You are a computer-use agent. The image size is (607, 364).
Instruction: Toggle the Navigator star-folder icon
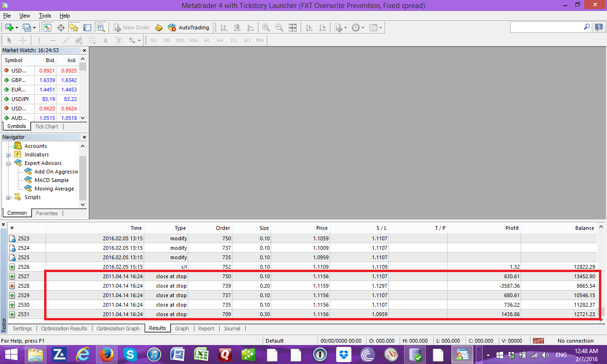[x=74, y=27]
